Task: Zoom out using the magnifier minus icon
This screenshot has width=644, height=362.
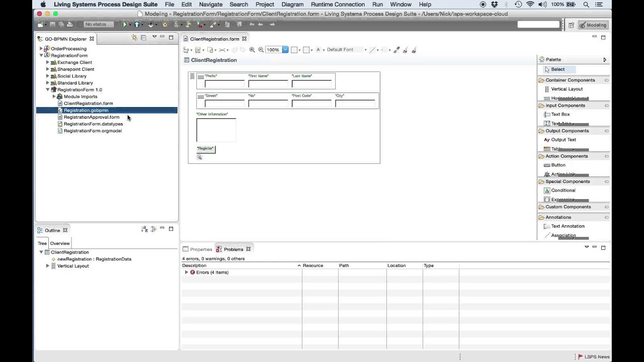Action: tap(261, 50)
